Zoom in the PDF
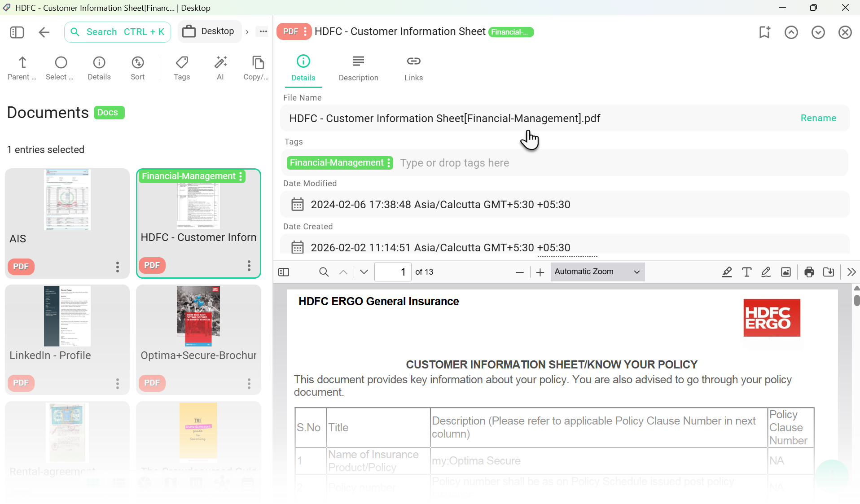Image resolution: width=860 pixels, height=504 pixels. [x=540, y=272]
